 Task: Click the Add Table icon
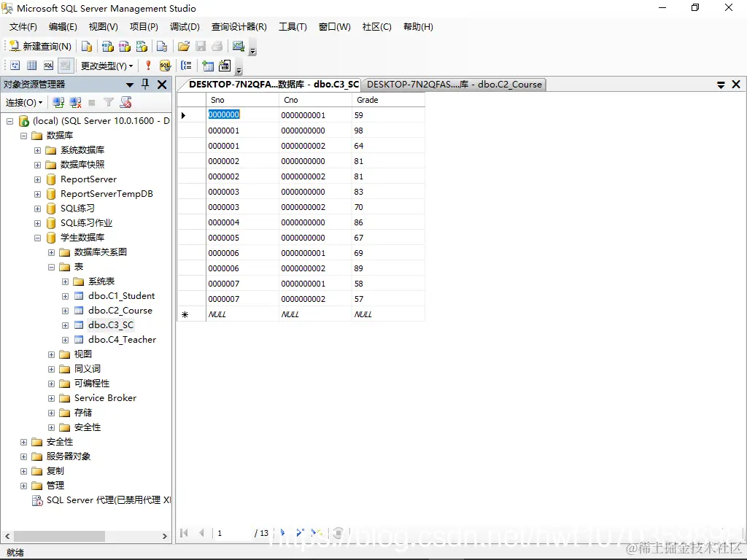208,66
